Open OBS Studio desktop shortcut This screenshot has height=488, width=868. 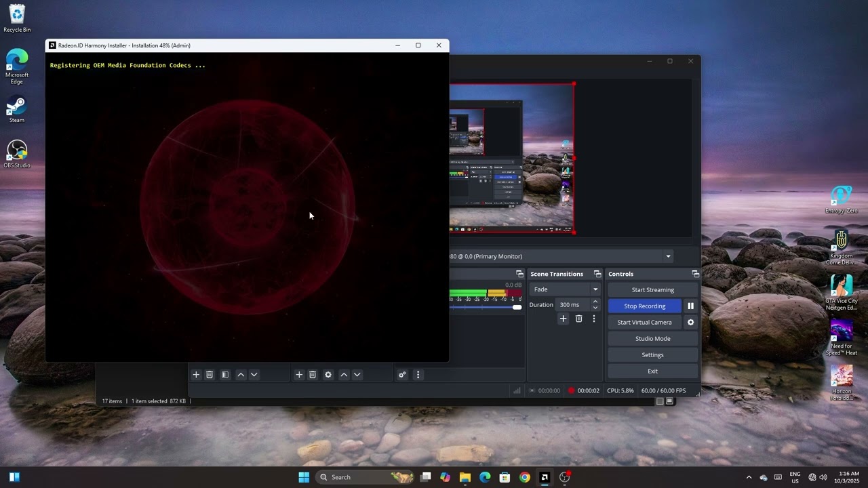click(x=17, y=155)
